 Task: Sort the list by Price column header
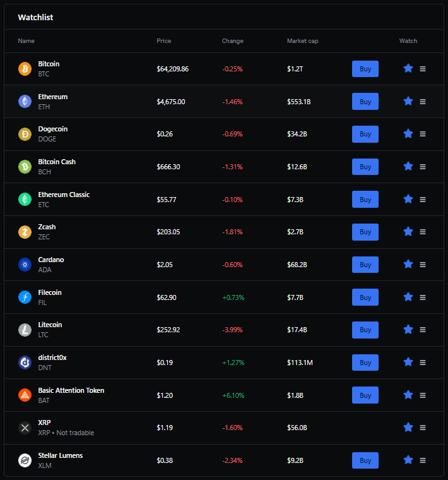[x=164, y=41]
